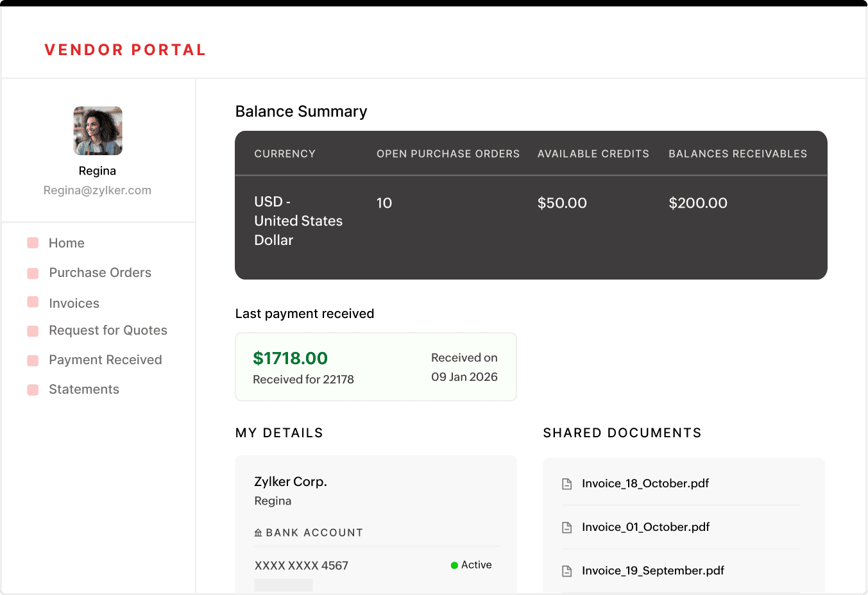Expand the last payment received card
Image resolution: width=868 pixels, height=595 pixels.
375,366
